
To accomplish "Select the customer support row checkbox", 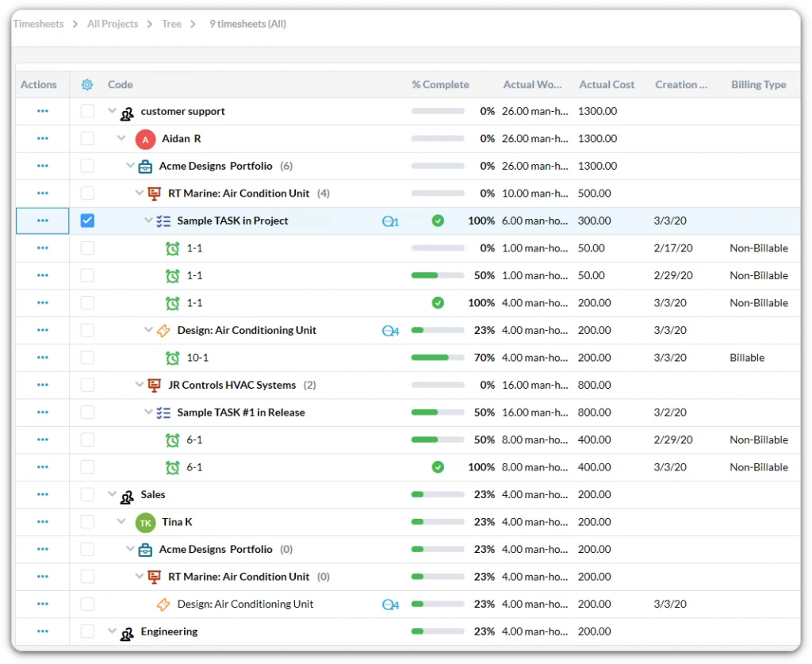I will 87,112.
